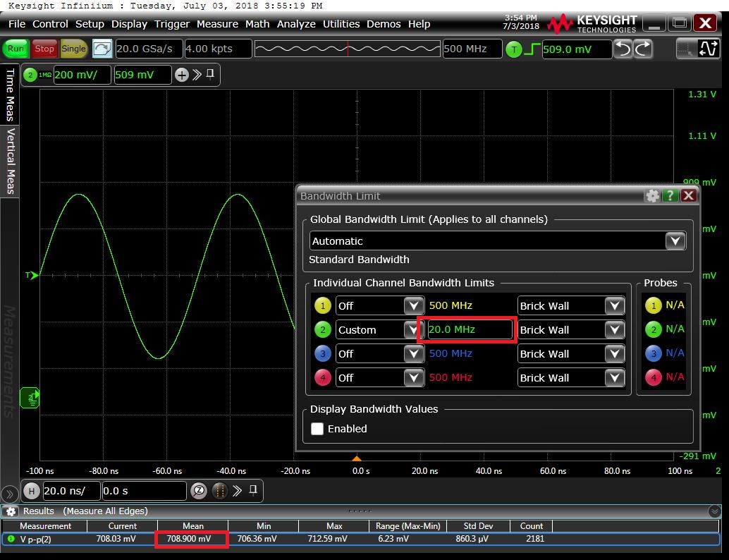
Task: Expand channel 1 Brick Wall filter dropdown
Action: pos(614,306)
